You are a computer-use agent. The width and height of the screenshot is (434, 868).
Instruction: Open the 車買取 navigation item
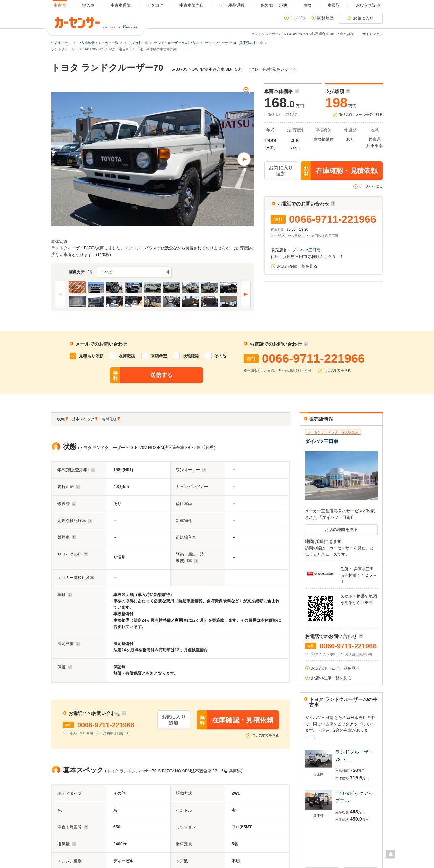[334, 5]
